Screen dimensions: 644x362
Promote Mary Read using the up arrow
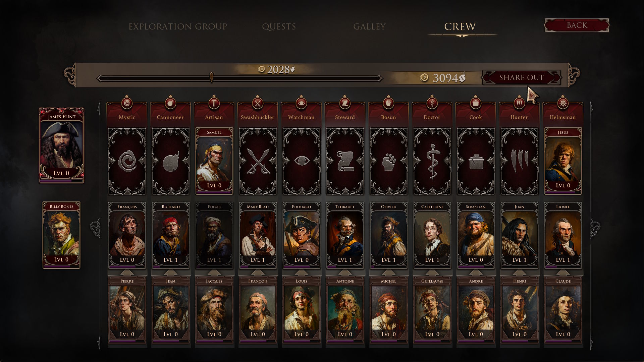258,273
